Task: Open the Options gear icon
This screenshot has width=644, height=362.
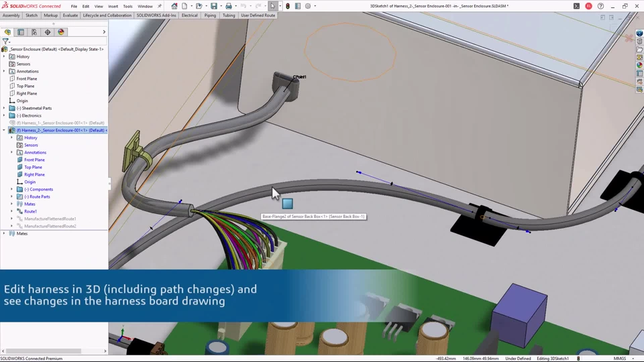Action: pyautogui.click(x=308, y=6)
